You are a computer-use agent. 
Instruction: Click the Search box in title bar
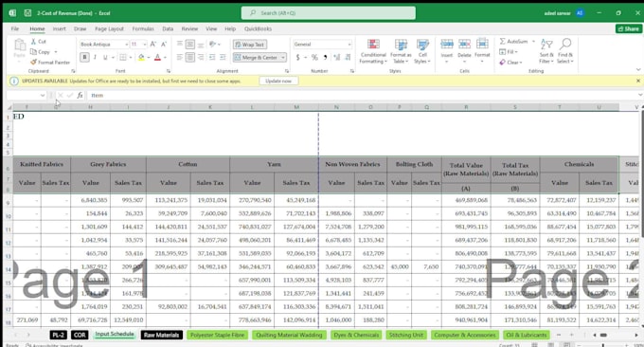click(x=329, y=12)
